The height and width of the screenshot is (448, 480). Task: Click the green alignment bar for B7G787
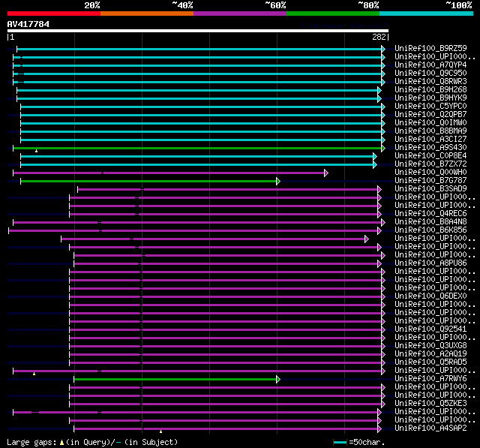pos(148,182)
